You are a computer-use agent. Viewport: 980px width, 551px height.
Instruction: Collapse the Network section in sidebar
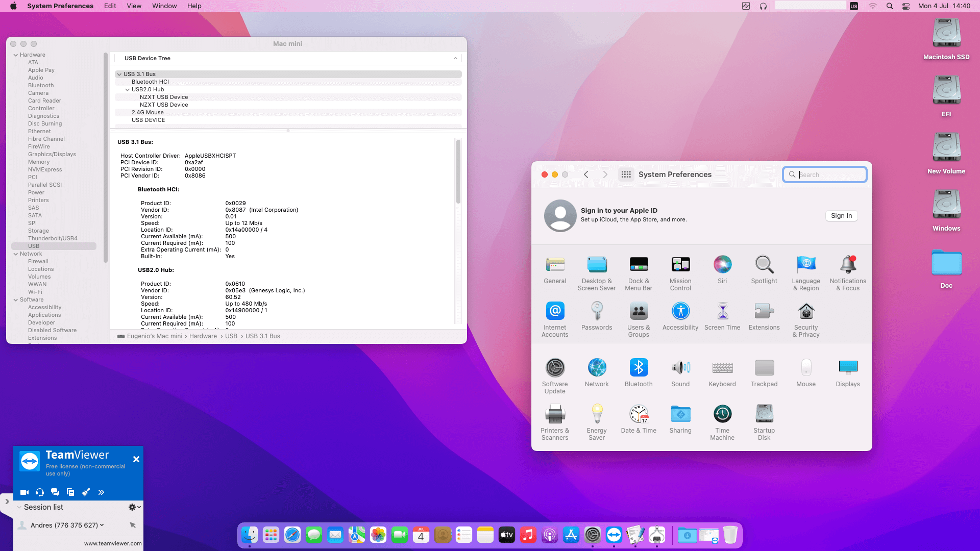click(x=16, y=254)
